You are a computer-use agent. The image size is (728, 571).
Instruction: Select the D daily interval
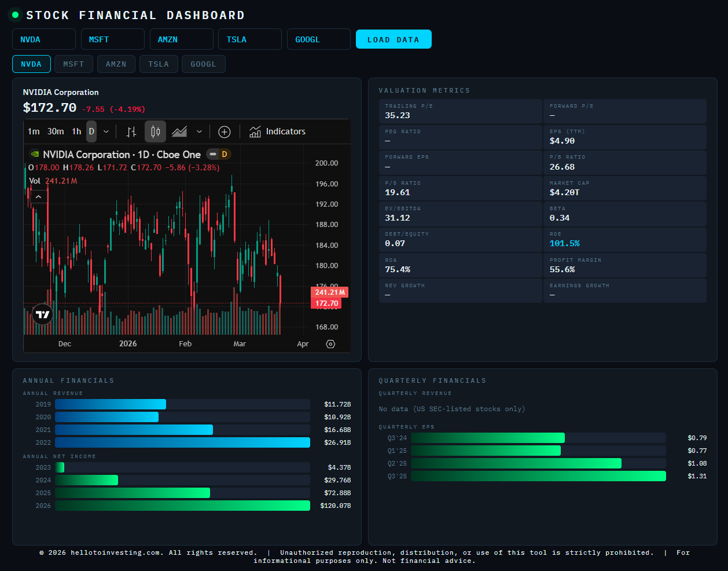[91, 131]
